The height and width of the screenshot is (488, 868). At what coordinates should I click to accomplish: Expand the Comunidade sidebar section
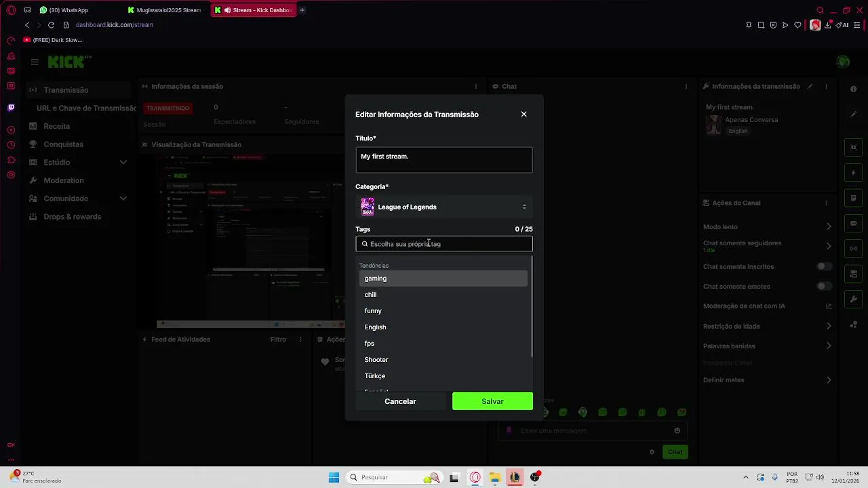coord(78,199)
